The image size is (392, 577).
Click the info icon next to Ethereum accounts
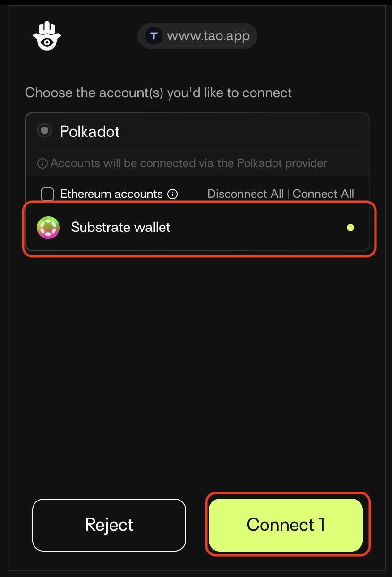tap(173, 194)
